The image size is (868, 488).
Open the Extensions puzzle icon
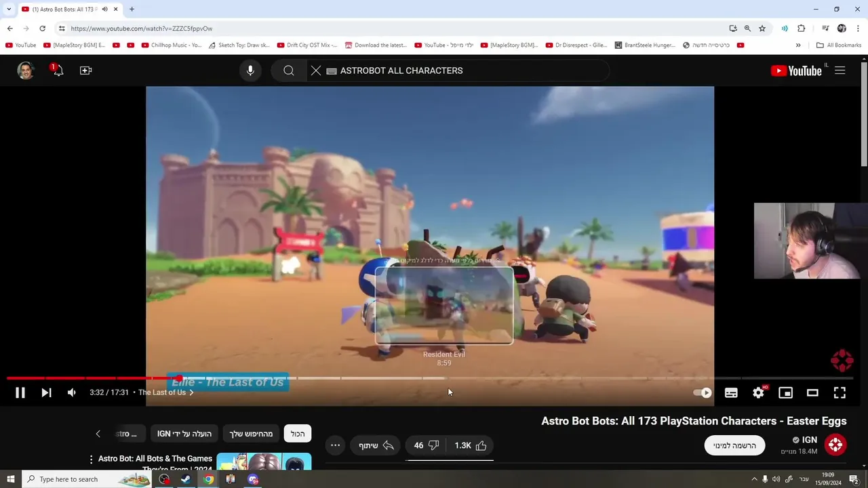[x=801, y=28]
